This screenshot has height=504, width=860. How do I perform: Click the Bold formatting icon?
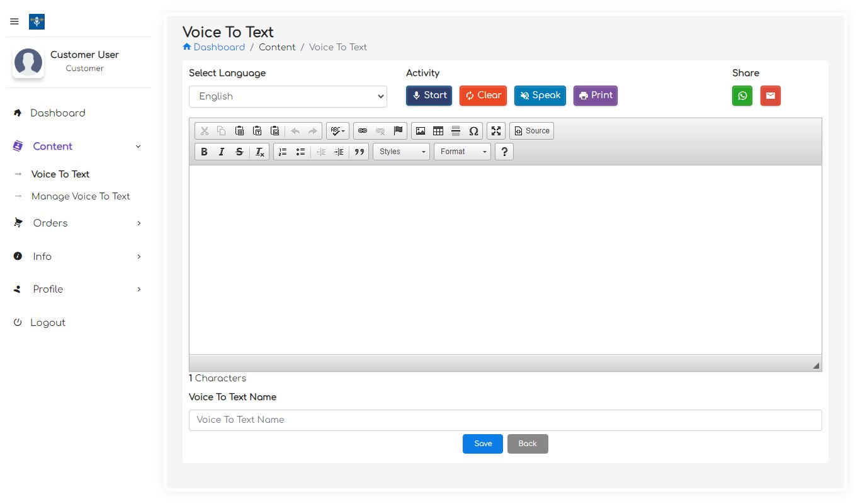click(204, 152)
